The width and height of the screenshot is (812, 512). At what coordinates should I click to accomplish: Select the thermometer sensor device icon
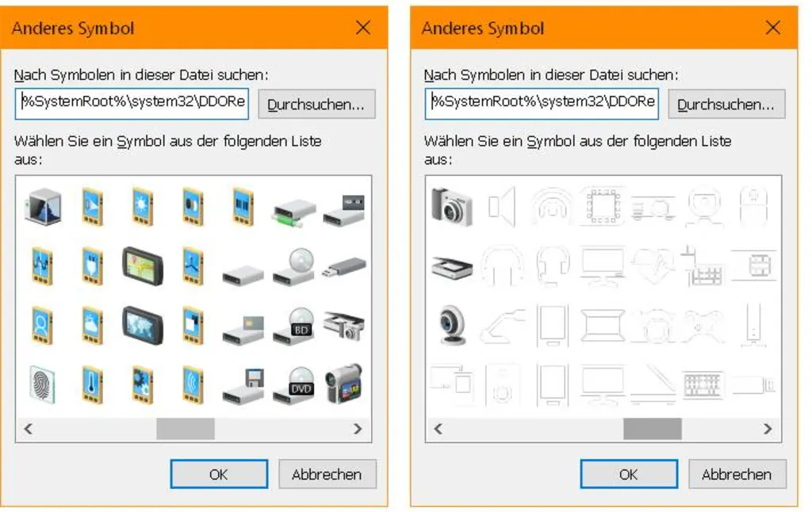(92, 384)
